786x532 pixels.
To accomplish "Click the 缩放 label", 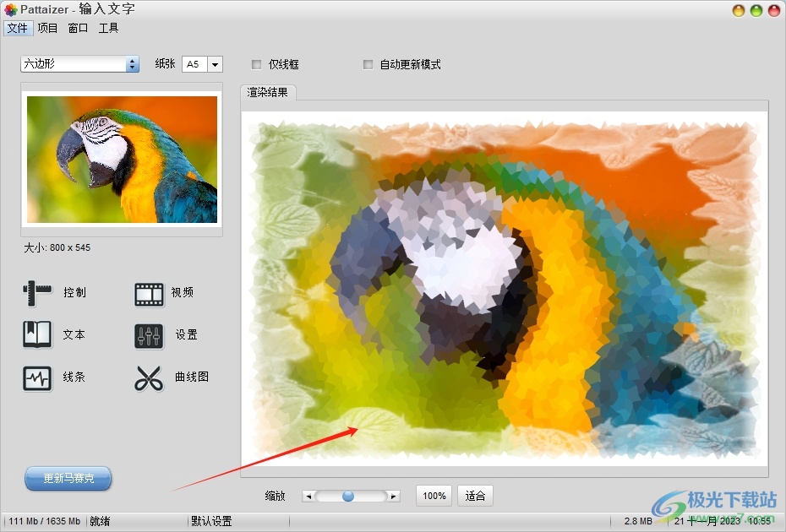I will click(x=276, y=496).
